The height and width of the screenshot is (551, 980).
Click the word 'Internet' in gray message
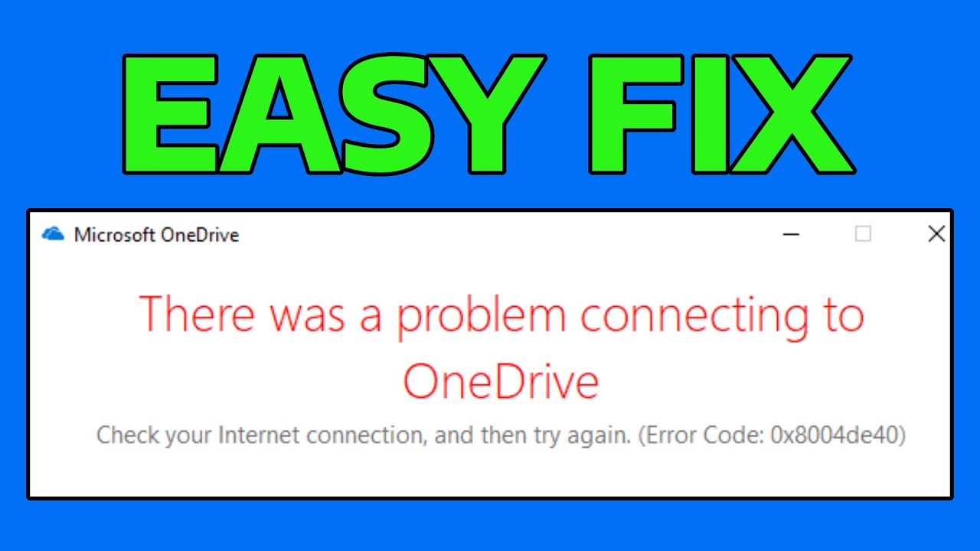(259, 436)
